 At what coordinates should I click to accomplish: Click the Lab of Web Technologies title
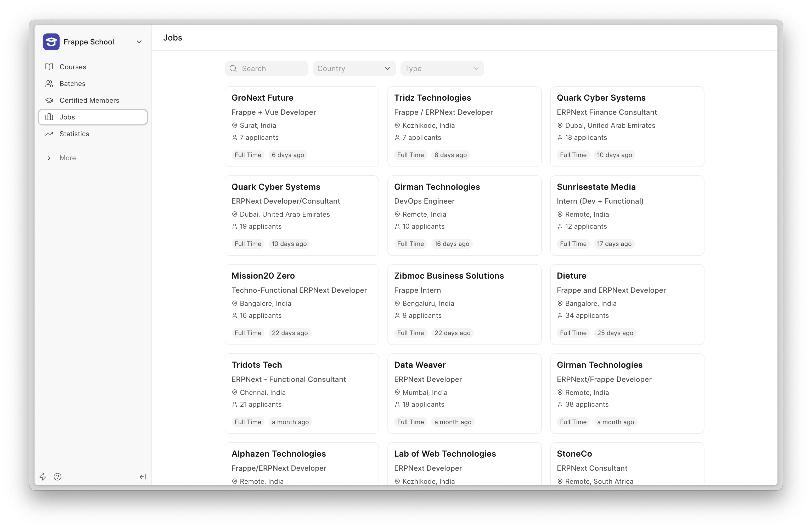point(445,454)
